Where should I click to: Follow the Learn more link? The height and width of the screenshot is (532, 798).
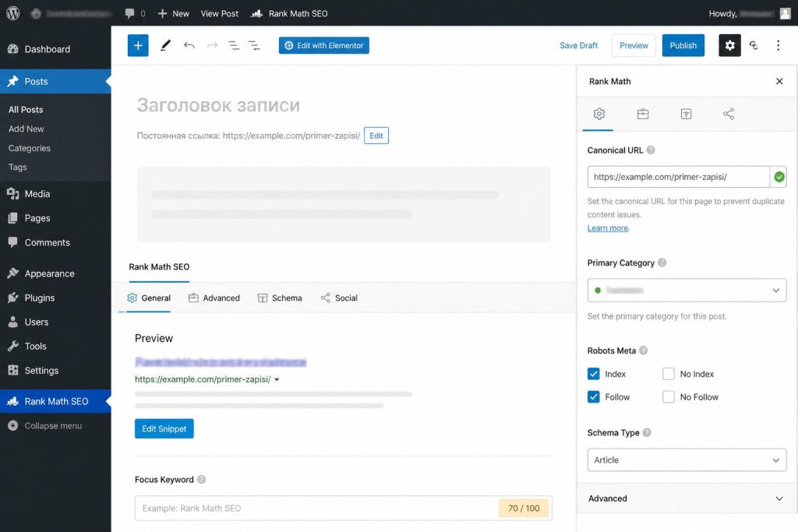tap(608, 228)
